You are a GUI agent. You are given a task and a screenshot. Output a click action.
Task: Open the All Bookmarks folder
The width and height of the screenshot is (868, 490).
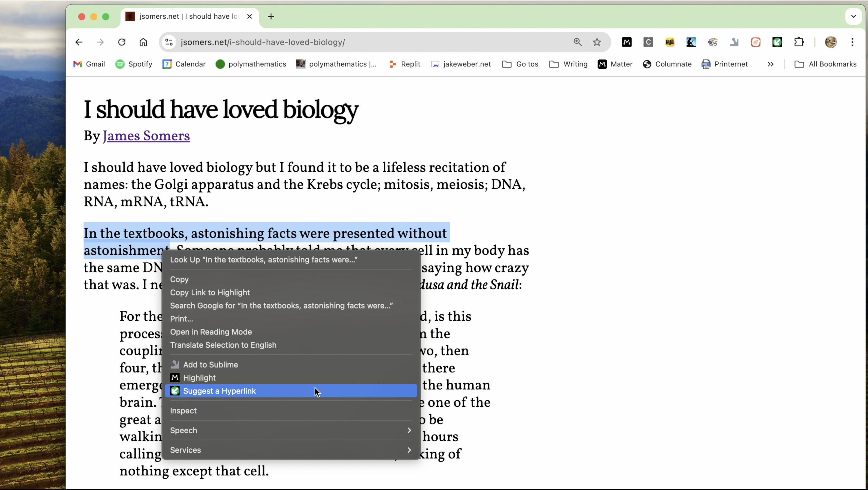825,64
